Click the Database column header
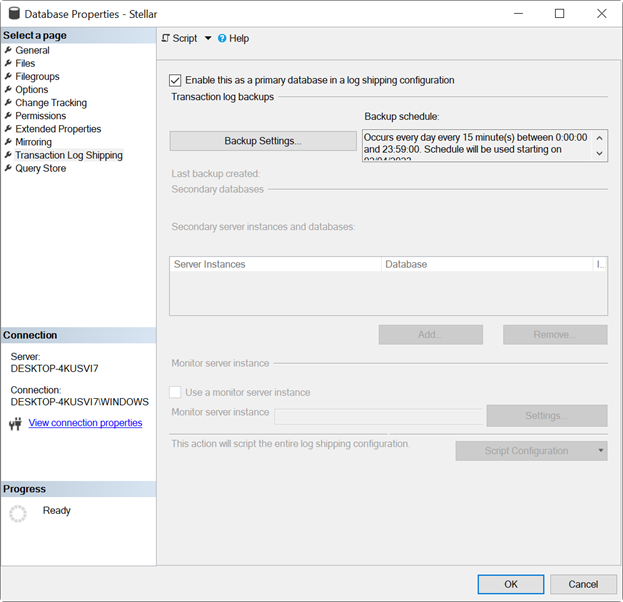 [x=487, y=264]
